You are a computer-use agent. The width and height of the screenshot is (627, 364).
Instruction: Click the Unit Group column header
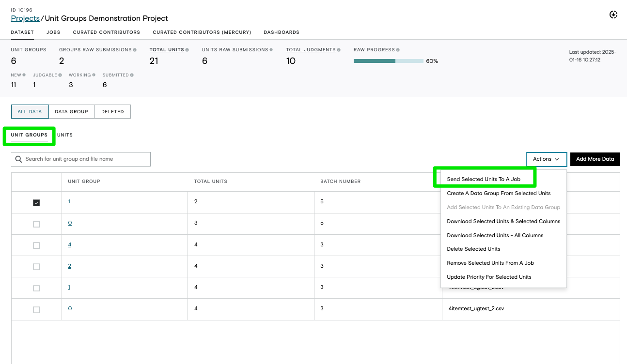[84, 182]
